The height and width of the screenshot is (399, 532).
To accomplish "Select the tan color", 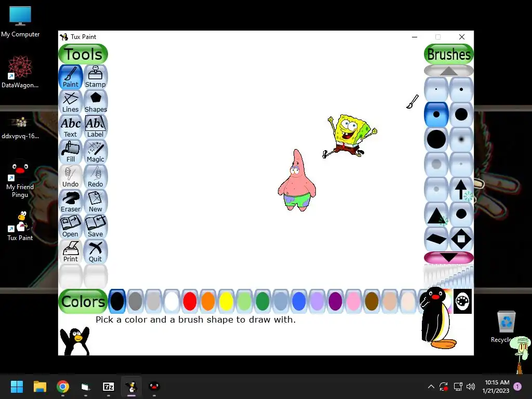I will 390,301.
